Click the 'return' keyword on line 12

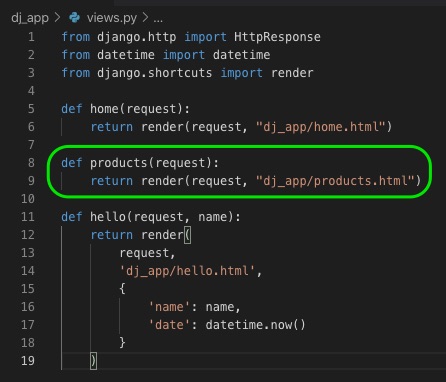[112, 235]
